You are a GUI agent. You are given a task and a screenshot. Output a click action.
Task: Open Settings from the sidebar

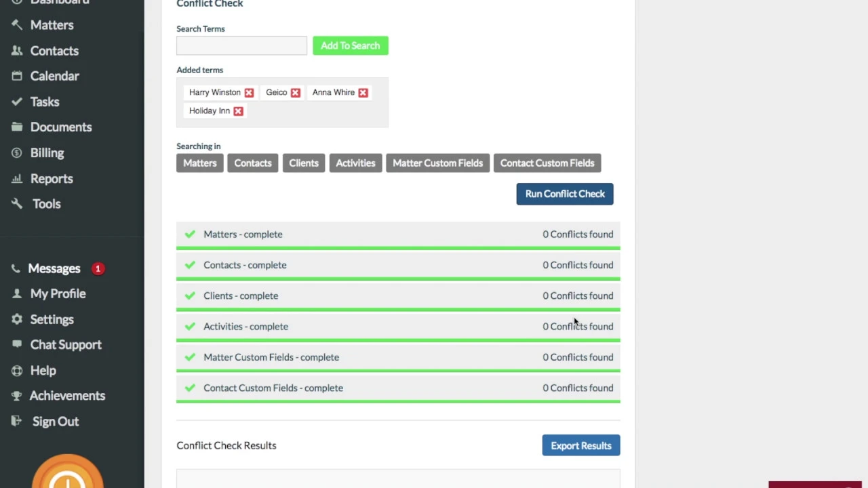52,319
